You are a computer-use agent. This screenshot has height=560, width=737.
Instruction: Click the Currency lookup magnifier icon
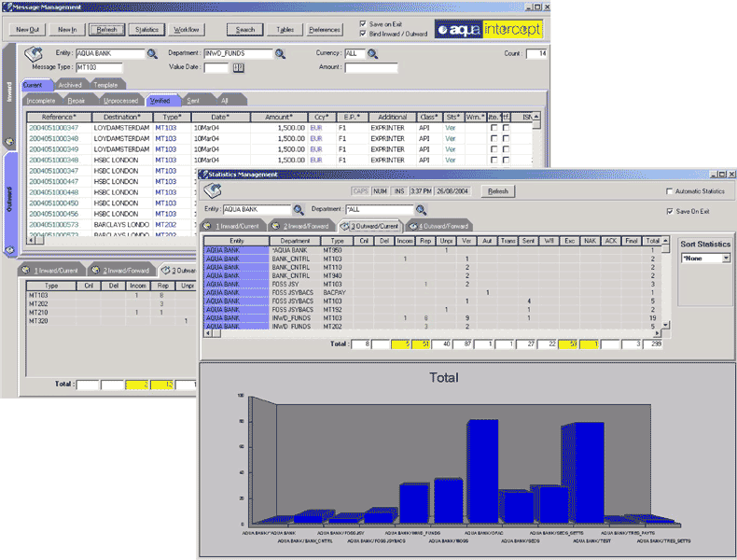pyautogui.click(x=371, y=54)
